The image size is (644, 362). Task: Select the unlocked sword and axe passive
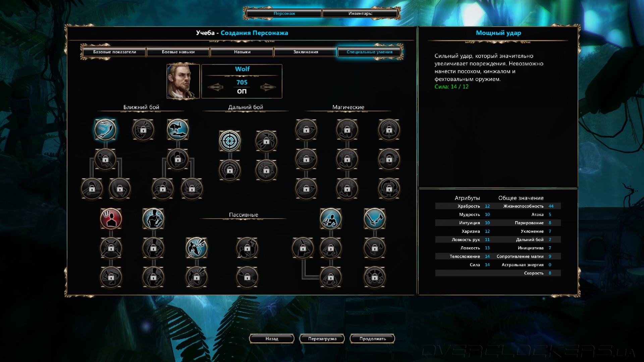coord(375,219)
